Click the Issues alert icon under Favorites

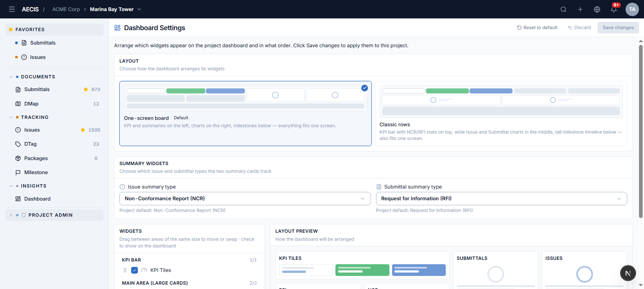24,57
